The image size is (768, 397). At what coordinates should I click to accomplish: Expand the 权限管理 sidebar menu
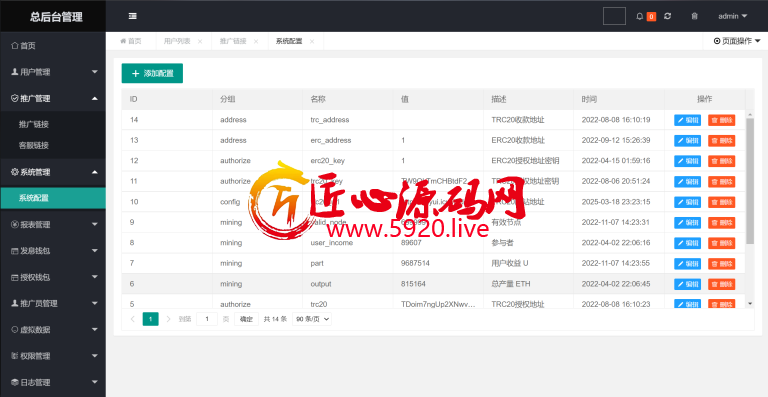(53, 356)
